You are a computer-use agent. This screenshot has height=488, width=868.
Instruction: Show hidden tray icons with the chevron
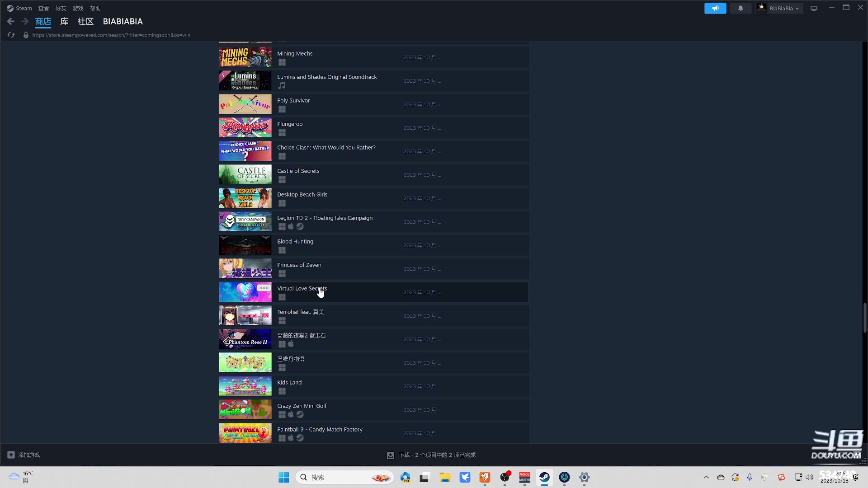706,477
